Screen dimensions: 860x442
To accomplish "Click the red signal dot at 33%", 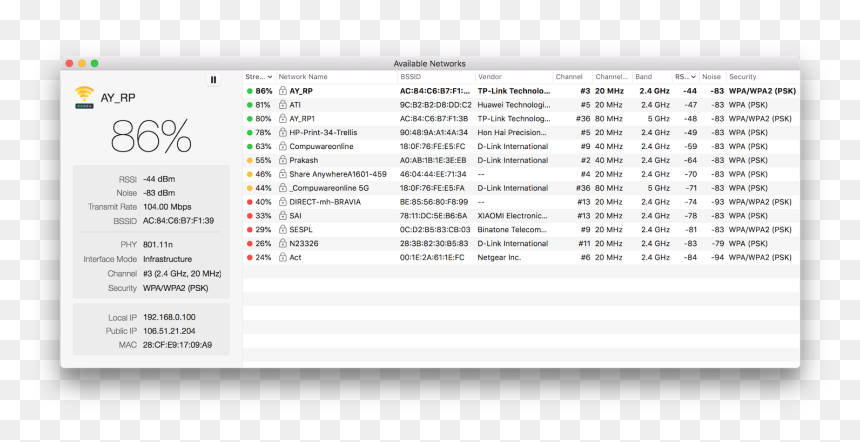I will point(250,216).
